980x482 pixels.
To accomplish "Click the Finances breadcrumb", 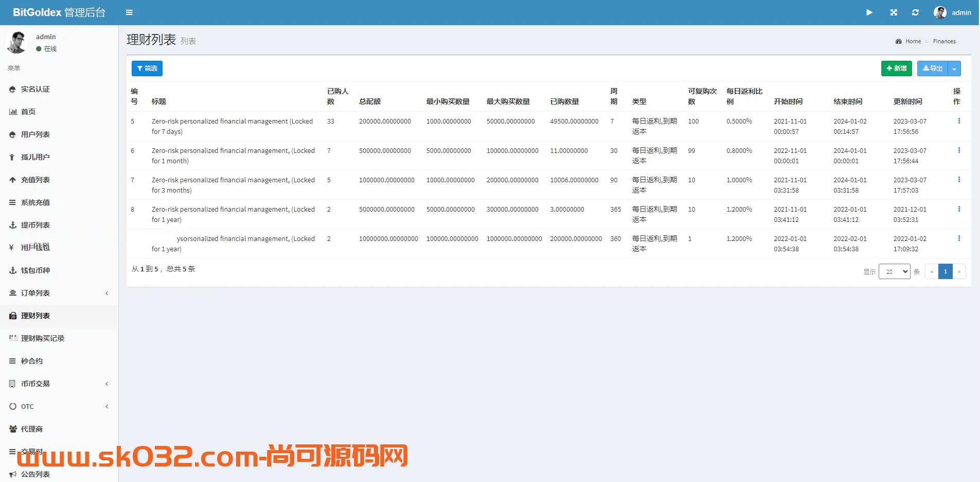I will (945, 41).
